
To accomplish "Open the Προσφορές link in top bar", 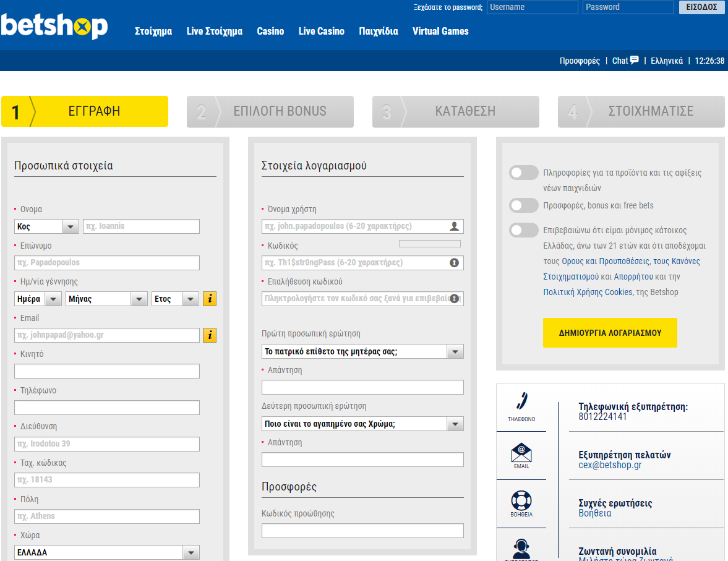I will [580, 61].
